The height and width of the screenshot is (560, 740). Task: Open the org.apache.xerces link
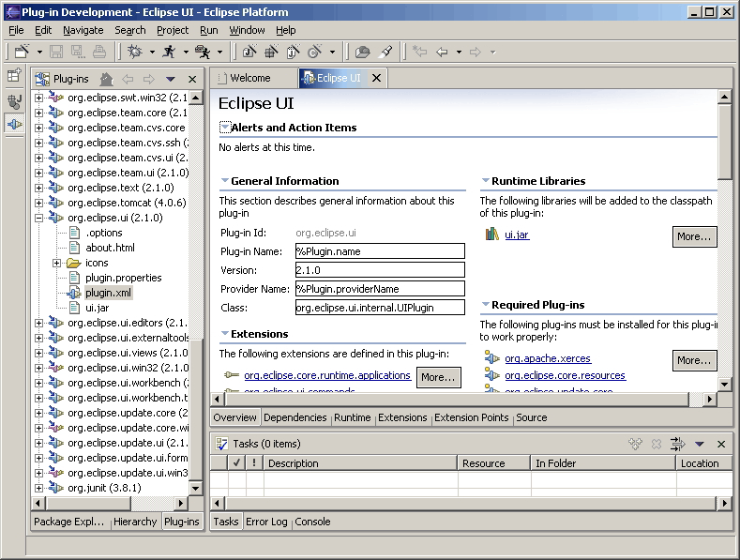pyautogui.click(x=548, y=358)
